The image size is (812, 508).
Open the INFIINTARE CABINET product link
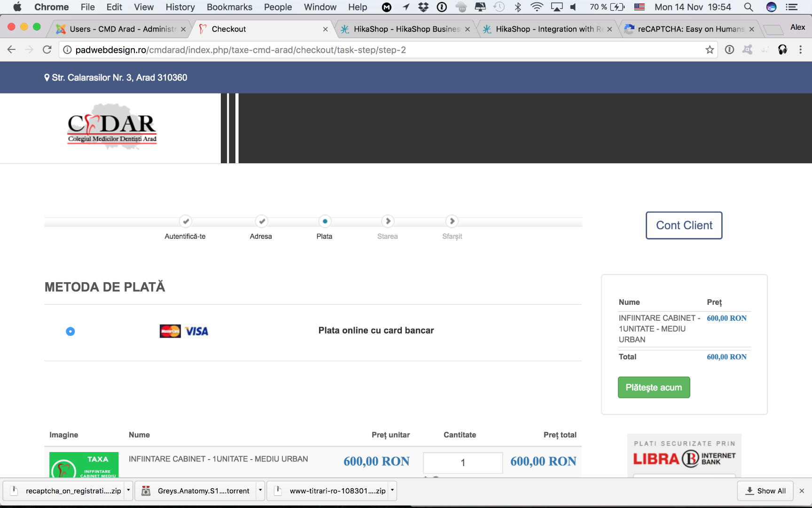[x=219, y=459]
